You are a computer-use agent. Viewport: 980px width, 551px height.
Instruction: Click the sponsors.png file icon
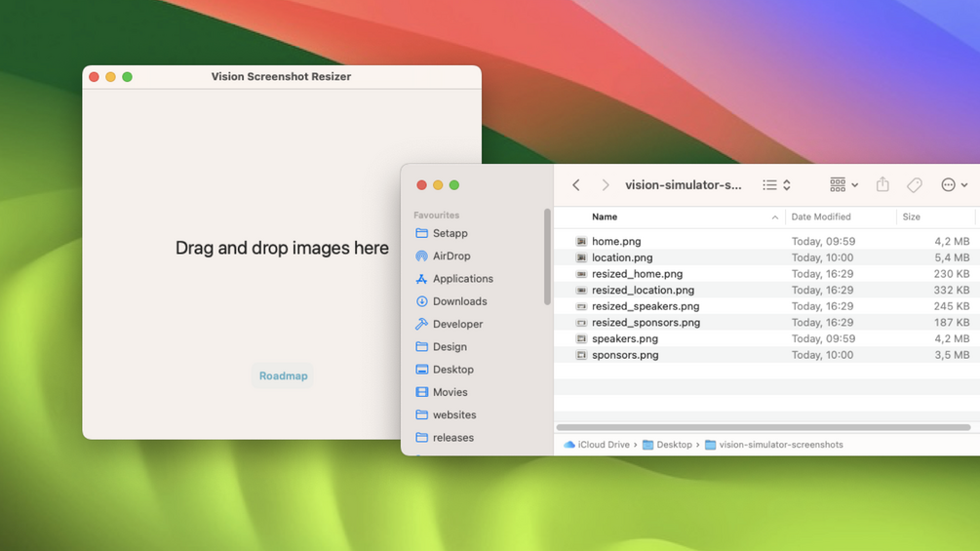(581, 355)
